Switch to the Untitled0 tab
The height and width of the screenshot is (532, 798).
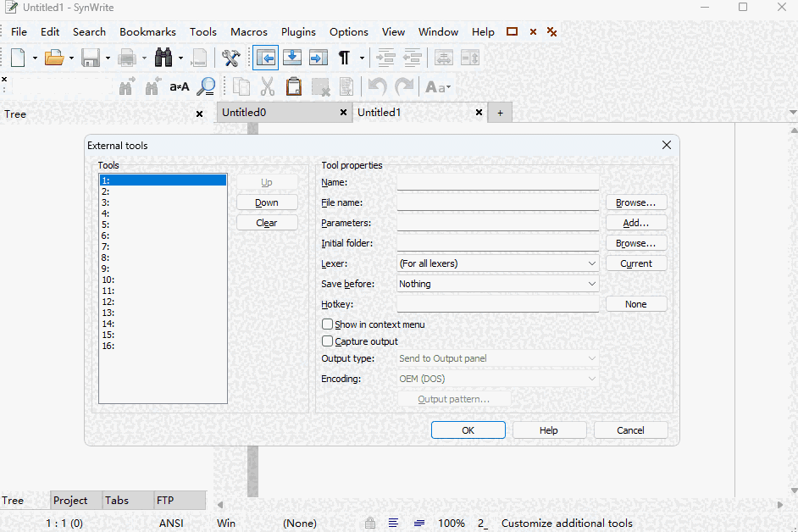pos(244,113)
